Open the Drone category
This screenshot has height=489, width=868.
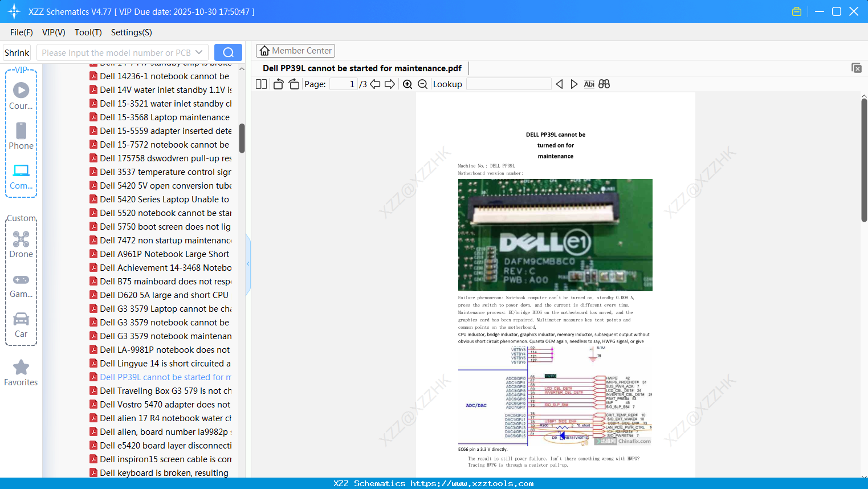tap(21, 244)
